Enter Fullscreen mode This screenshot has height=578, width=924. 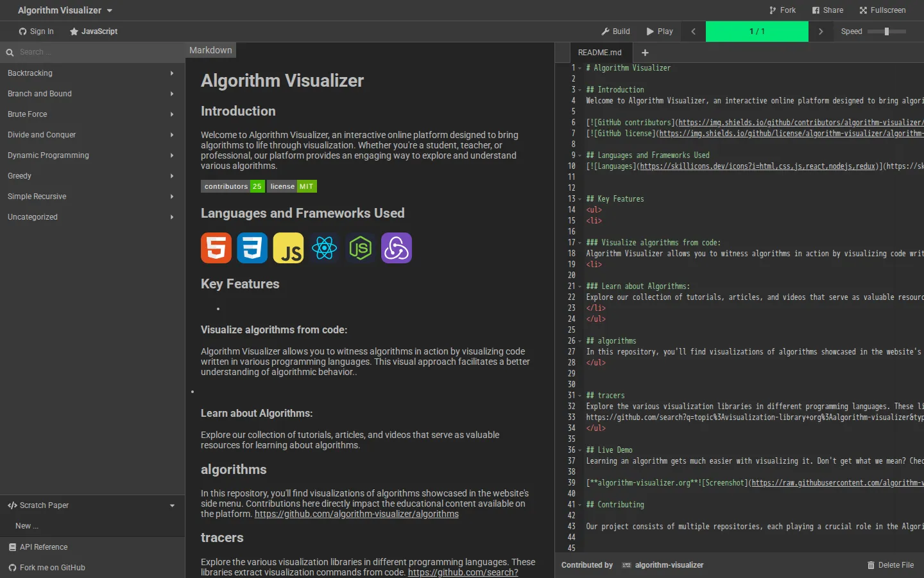882,10
